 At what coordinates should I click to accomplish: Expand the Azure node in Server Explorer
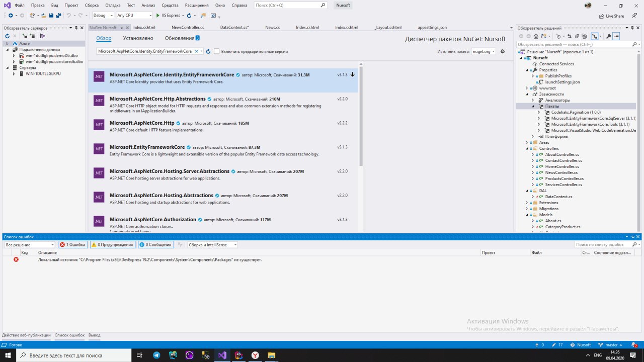point(8,44)
